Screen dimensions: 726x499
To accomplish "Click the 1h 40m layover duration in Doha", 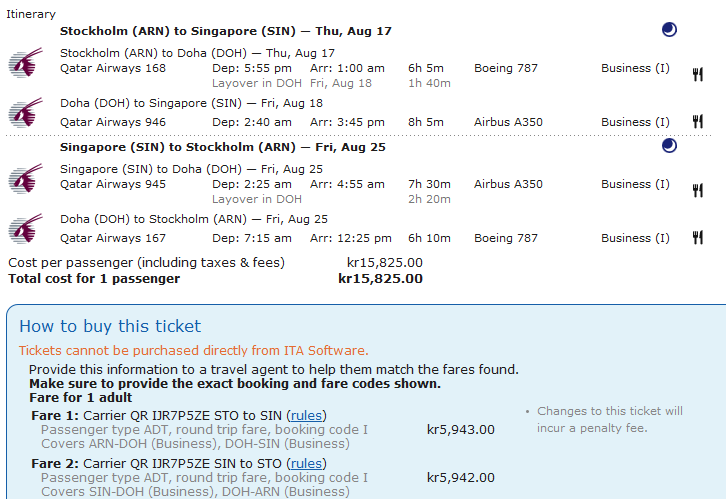I will pos(429,83).
